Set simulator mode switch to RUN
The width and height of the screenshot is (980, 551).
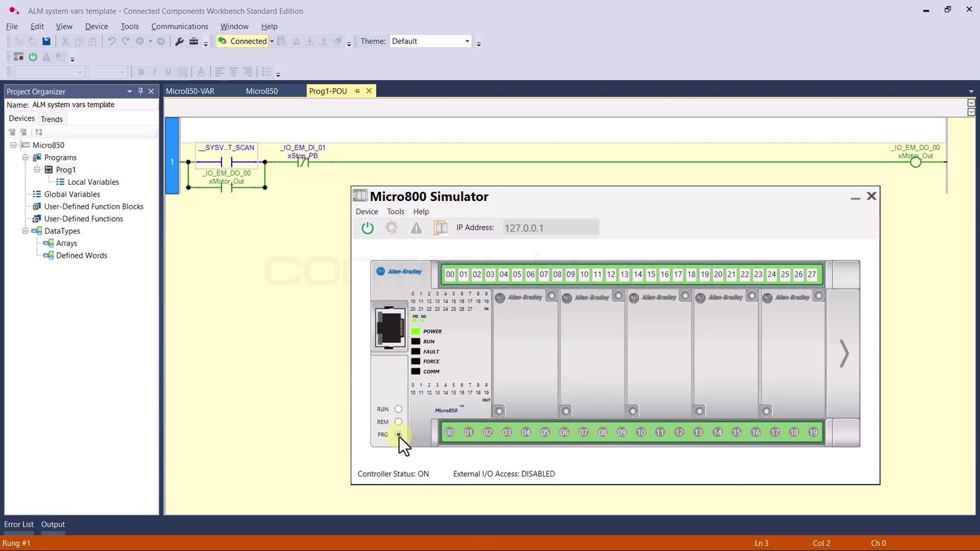coord(398,410)
